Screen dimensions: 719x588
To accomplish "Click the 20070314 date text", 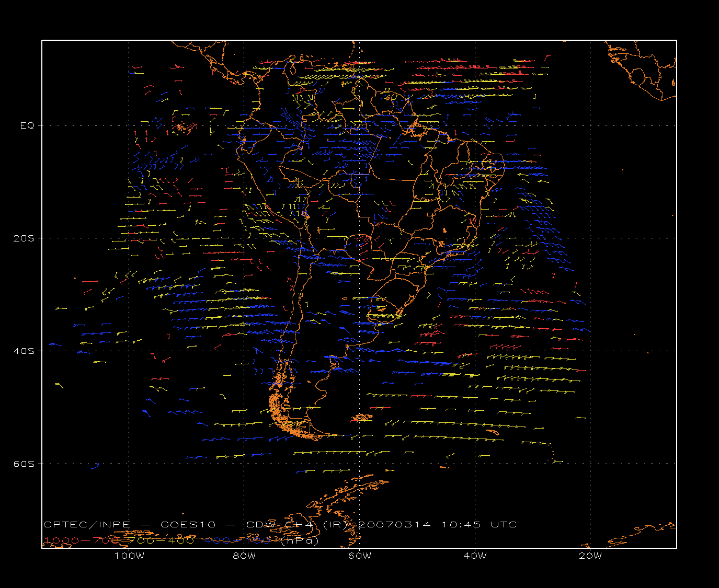I will tap(395, 525).
